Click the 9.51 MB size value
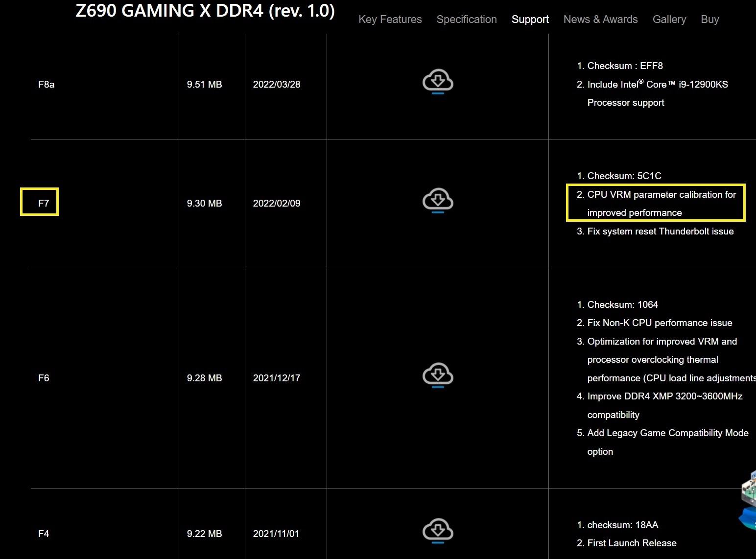 coord(204,84)
